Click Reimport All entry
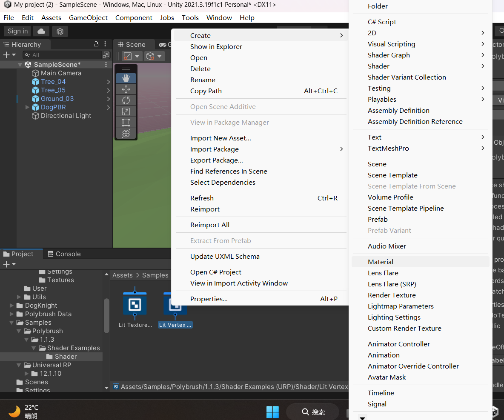This screenshot has height=420, width=504. (x=261, y=225)
